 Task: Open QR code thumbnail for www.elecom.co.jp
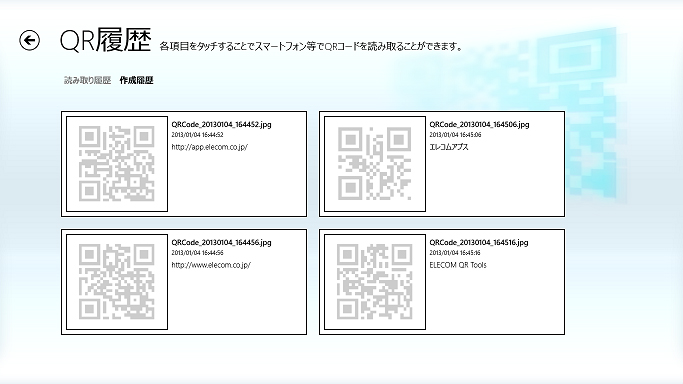coord(117,282)
